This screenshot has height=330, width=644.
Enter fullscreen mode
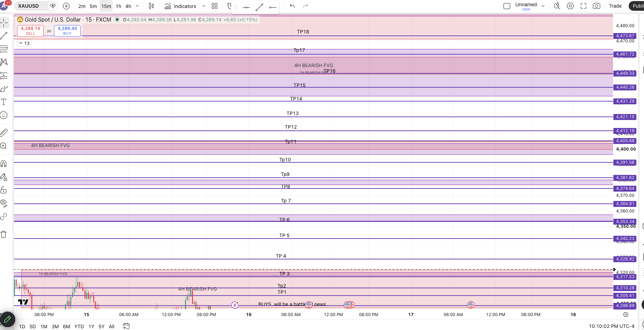click(583, 6)
